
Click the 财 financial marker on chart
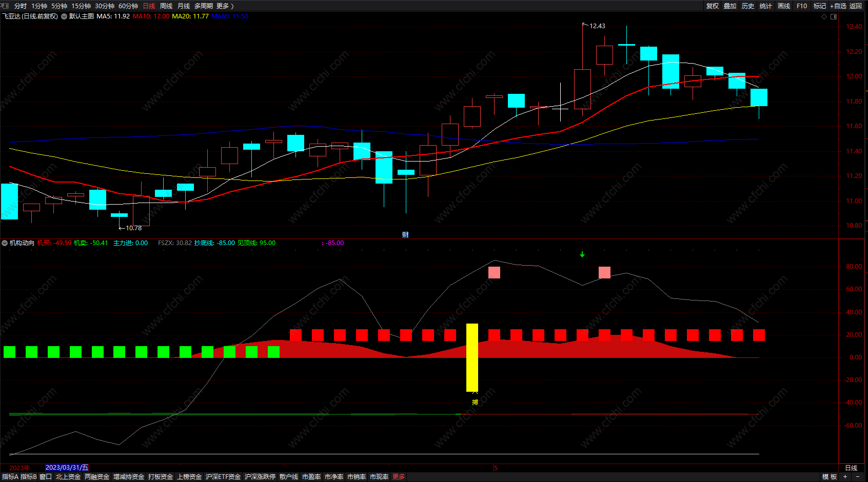(x=405, y=235)
